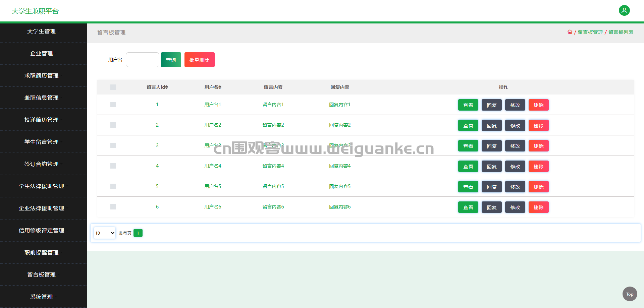Click the 用户名6 cell

pos(213,207)
